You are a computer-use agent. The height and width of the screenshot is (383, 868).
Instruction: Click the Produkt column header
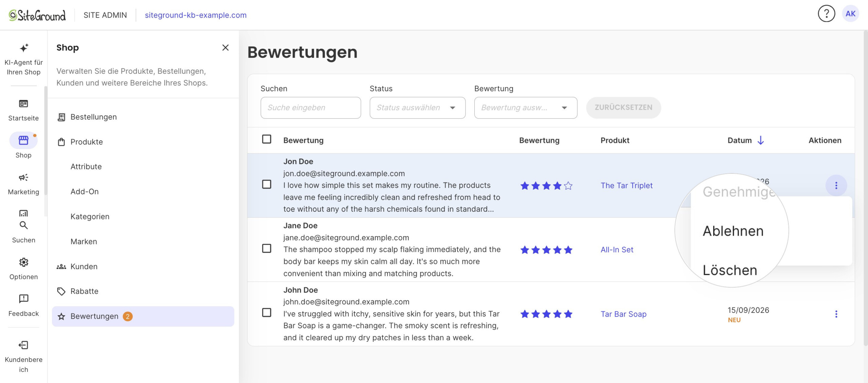615,141
